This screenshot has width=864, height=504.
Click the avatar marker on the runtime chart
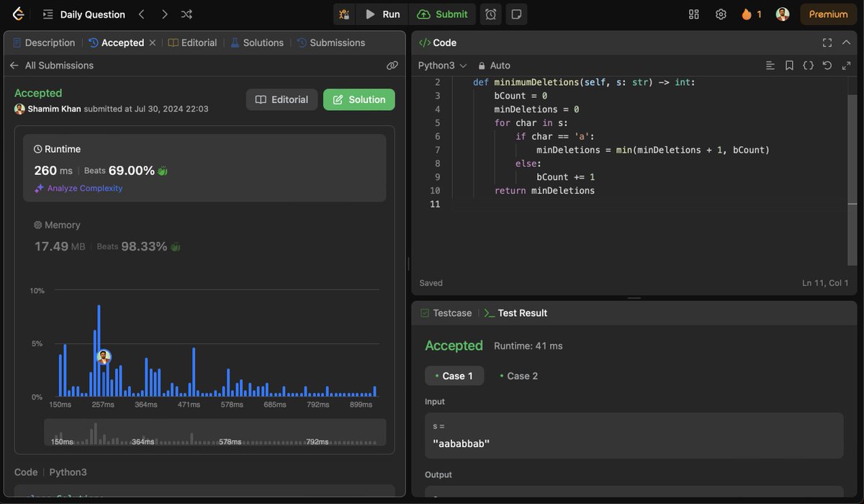(x=104, y=356)
